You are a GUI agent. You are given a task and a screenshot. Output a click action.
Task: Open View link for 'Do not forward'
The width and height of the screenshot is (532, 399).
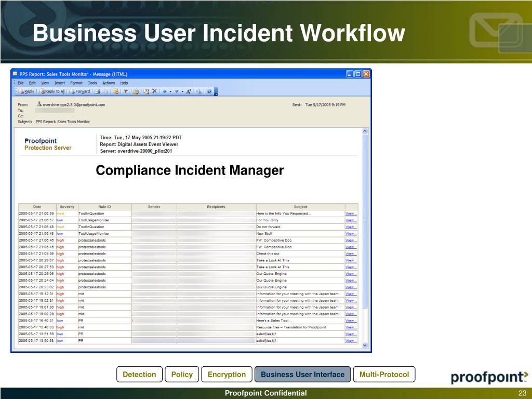[351, 227]
